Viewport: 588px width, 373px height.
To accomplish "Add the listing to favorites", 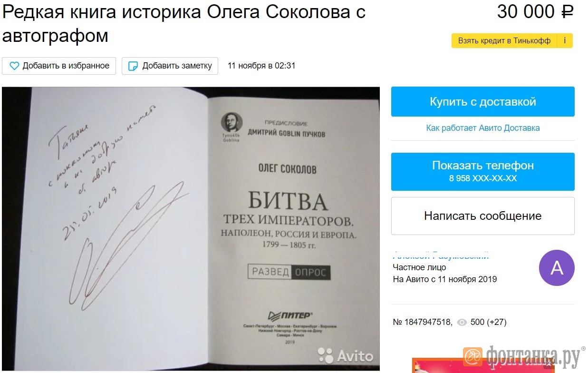I will tap(59, 66).
